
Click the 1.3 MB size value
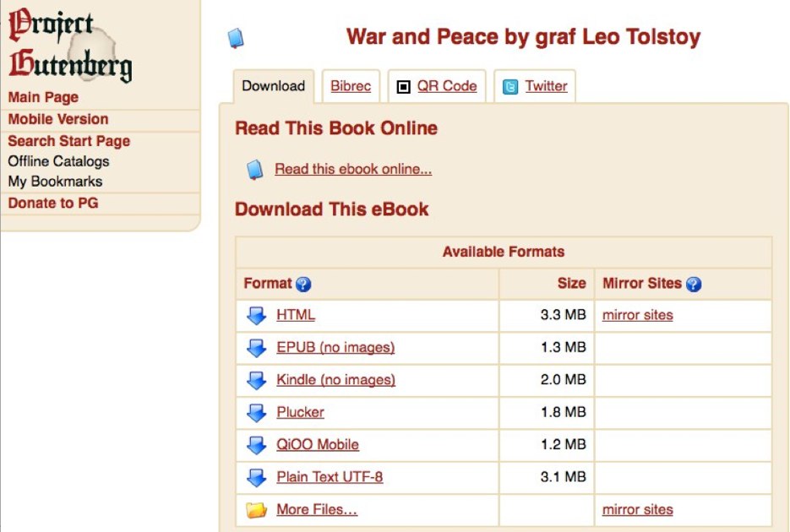[564, 347]
